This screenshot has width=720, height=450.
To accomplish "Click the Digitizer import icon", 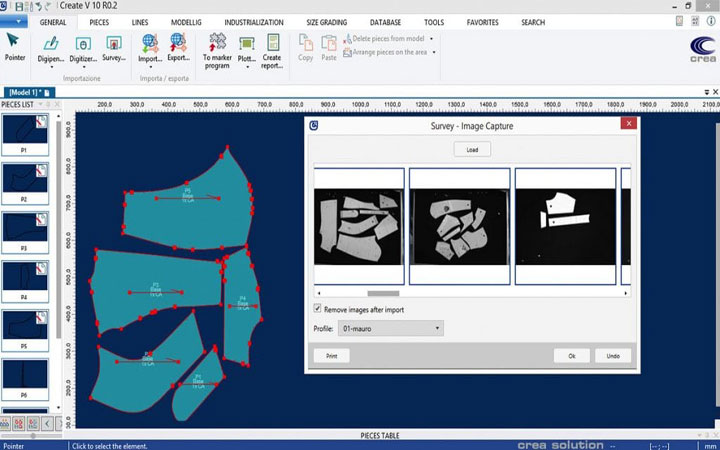I will [83, 43].
